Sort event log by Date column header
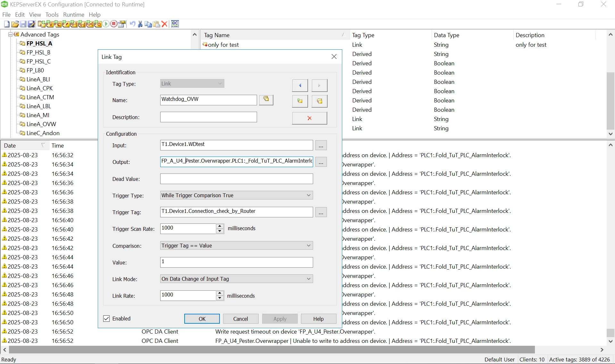Image resolution: width=615 pixels, height=364 pixels. pos(25,145)
